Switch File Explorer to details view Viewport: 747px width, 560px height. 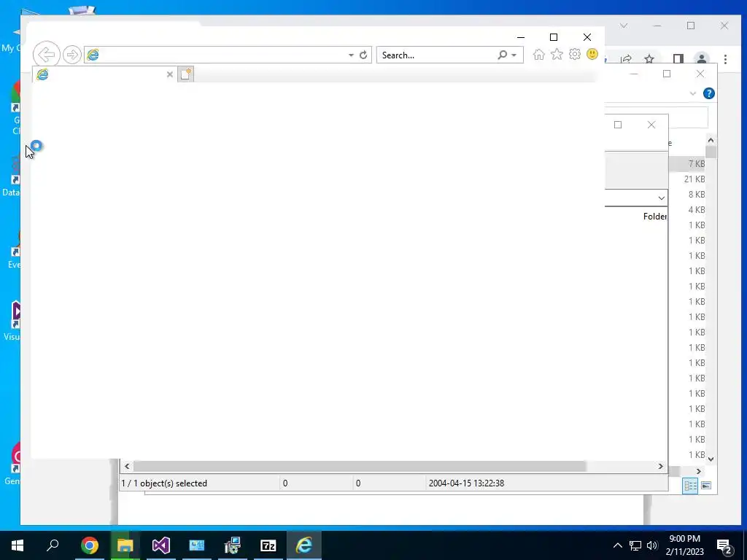coord(690,486)
